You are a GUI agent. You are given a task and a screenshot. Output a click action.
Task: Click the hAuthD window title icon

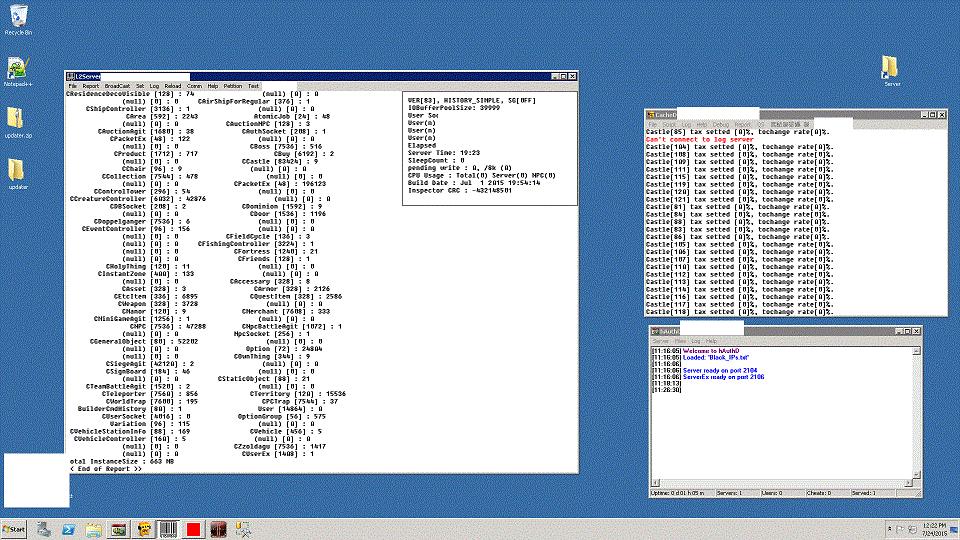(655, 331)
